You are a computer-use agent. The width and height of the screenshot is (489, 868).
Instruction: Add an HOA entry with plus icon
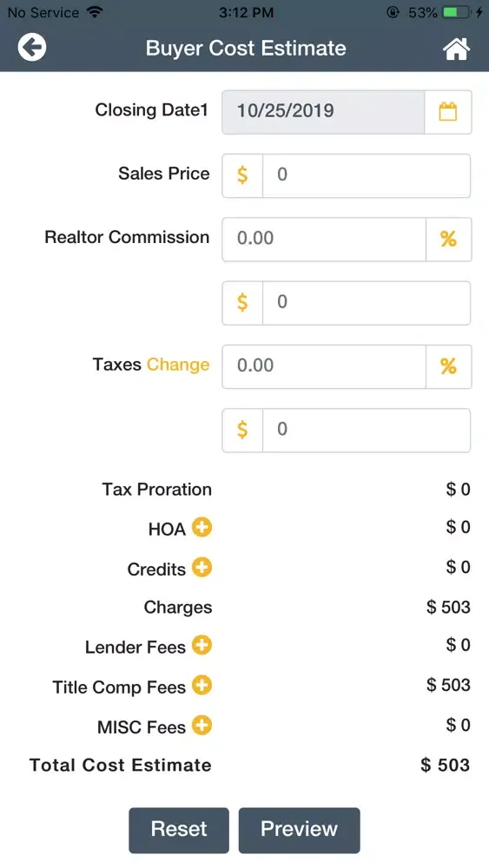tap(202, 527)
